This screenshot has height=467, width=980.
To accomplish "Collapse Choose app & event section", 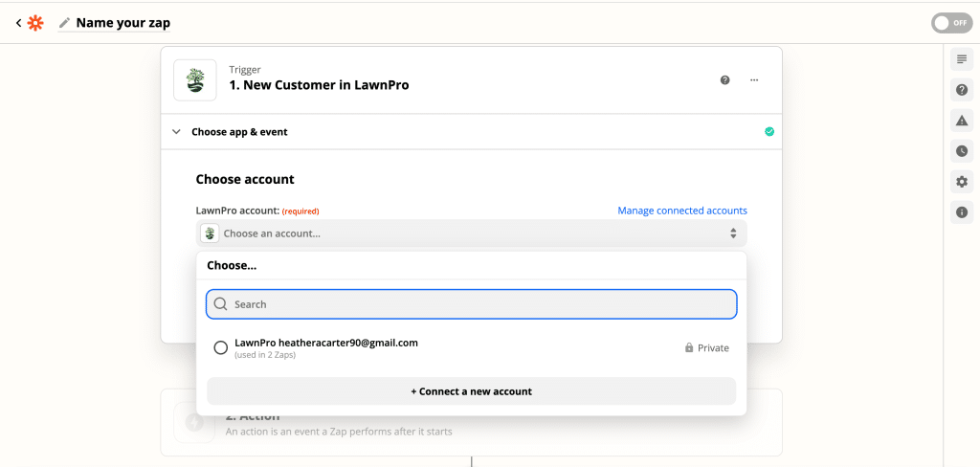I will coord(177,132).
